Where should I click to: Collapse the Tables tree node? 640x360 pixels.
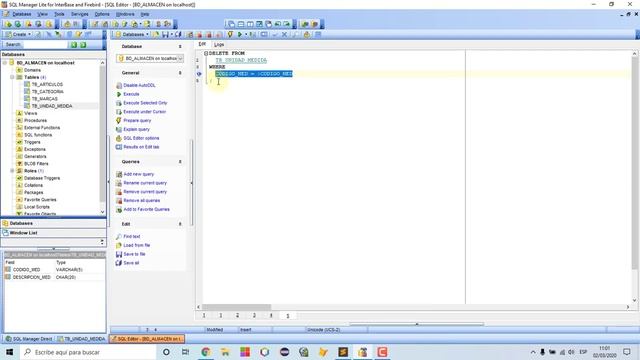click(12, 77)
